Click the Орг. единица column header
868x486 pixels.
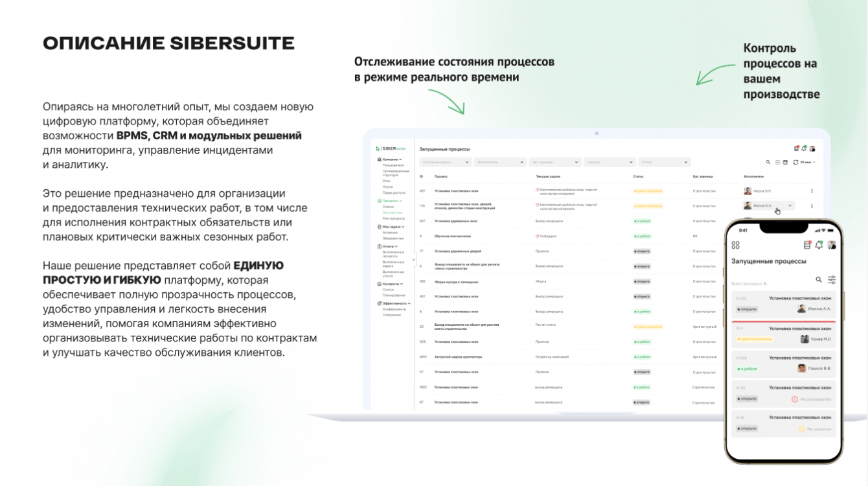(702, 176)
